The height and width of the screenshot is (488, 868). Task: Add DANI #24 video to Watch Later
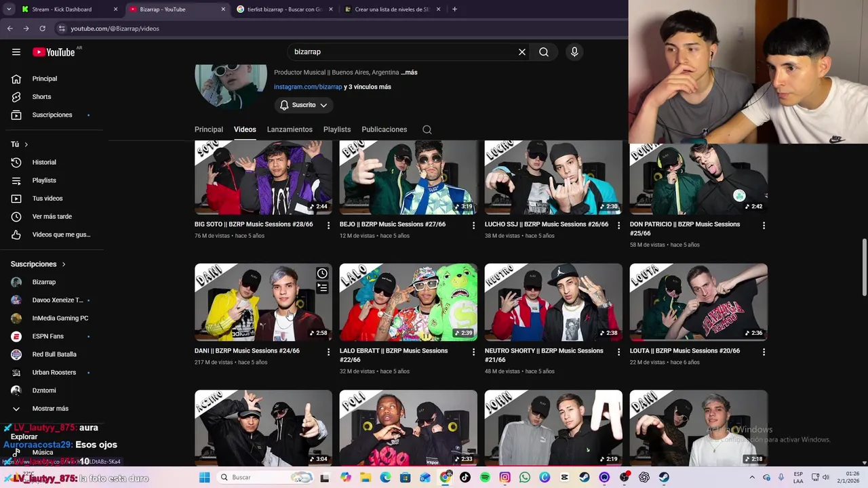coord(322,274)
